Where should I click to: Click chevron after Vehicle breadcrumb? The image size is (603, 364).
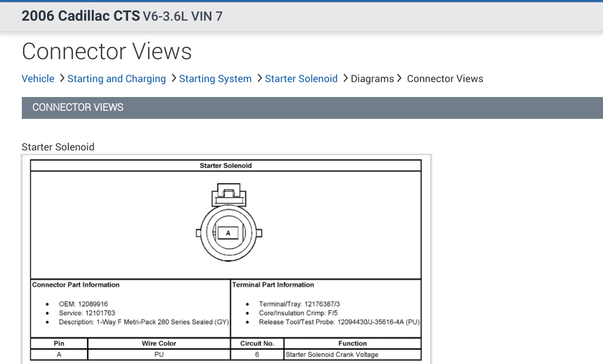[61, 79]
